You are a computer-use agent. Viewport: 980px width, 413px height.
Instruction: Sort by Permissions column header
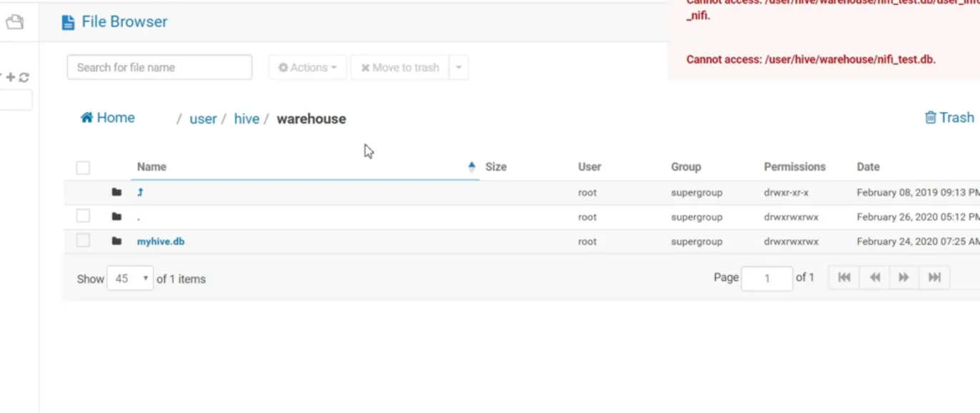pos(794,166)
